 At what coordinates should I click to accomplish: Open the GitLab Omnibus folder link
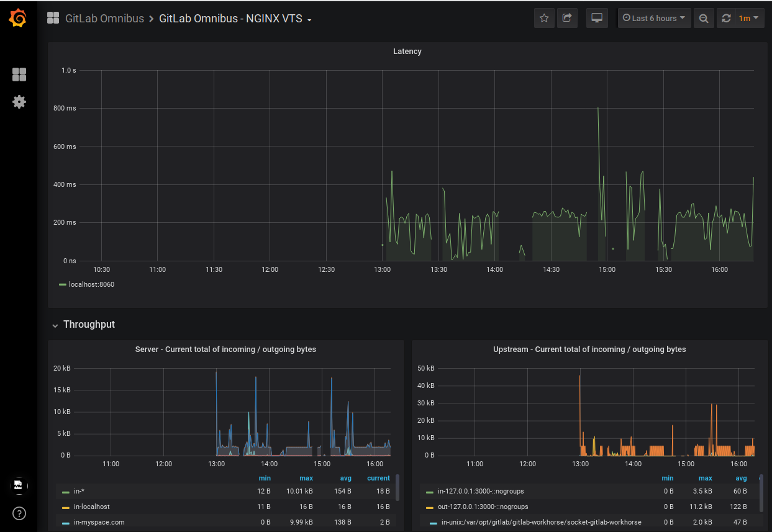(104, 19)
